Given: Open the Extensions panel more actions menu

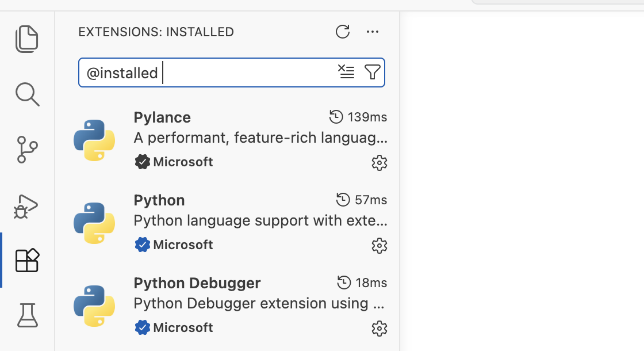Looking at the screenshot, I should [x=373, y=32].
